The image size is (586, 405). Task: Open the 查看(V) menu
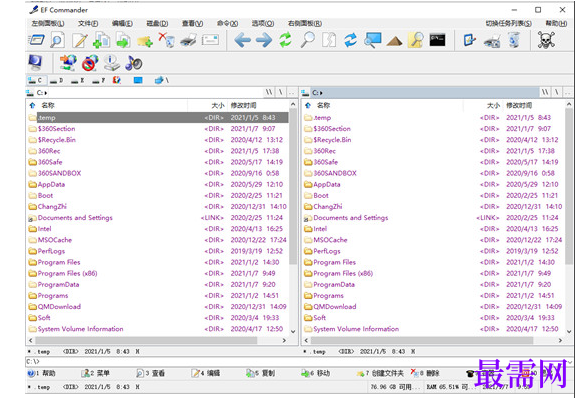[x=192, y=23]
